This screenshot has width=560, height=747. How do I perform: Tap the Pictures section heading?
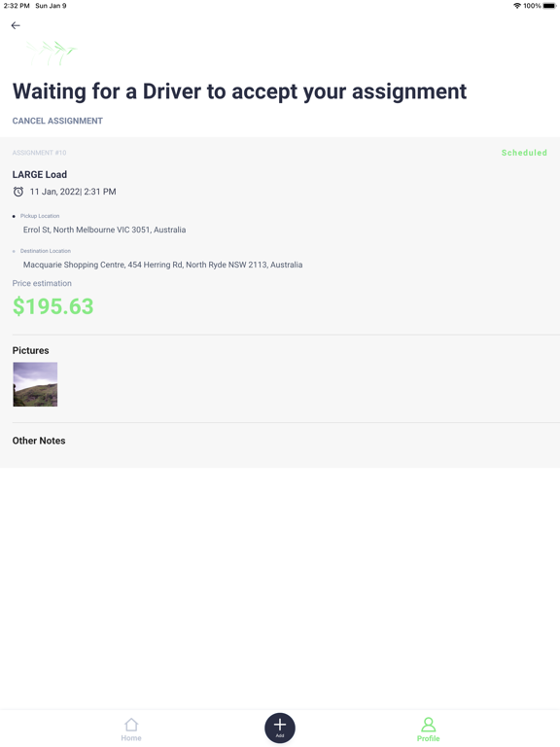(x=30, y=350)
